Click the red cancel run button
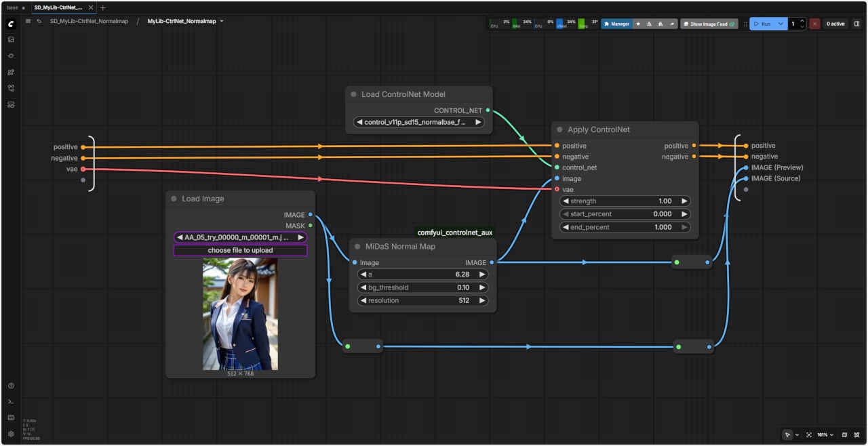The image size is (868, 446). coord(814,24)
